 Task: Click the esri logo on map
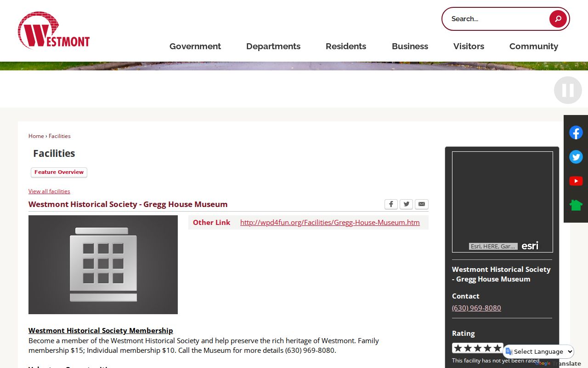530,246
